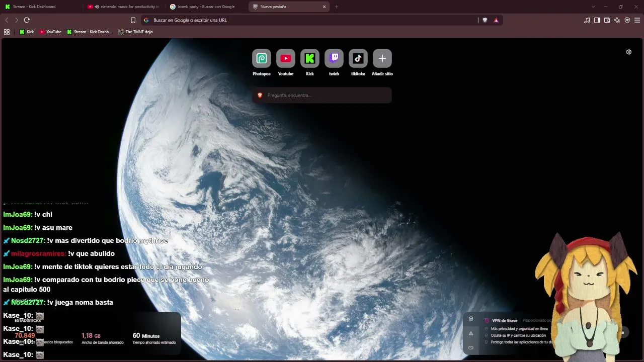The height and width of the screenshot is (362, 644).
Task: Select the VPN shield tab in the widget
Action: pos(471,319)
